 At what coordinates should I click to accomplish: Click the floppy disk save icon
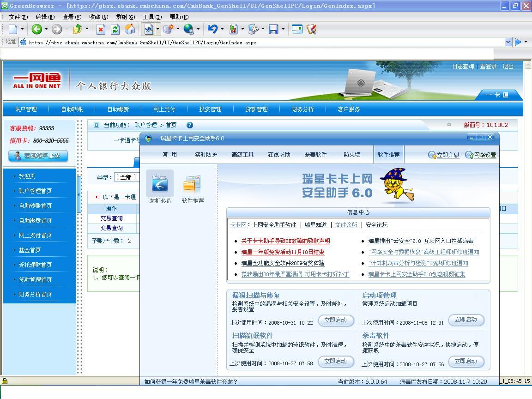273,29
